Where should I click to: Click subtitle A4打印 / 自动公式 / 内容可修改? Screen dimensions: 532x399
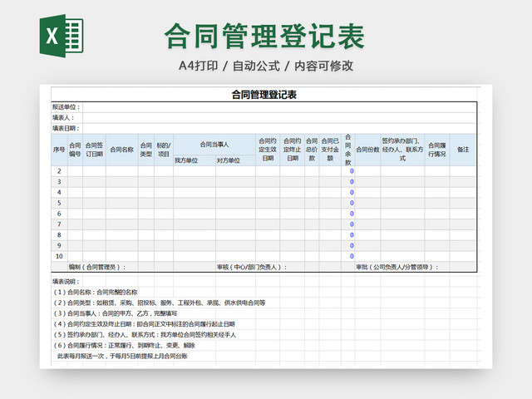266,66
